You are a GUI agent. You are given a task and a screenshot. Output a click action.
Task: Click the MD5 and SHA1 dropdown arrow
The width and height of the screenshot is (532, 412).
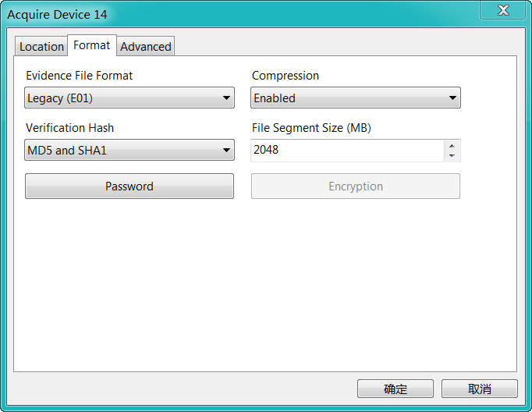tap(226, 150)
